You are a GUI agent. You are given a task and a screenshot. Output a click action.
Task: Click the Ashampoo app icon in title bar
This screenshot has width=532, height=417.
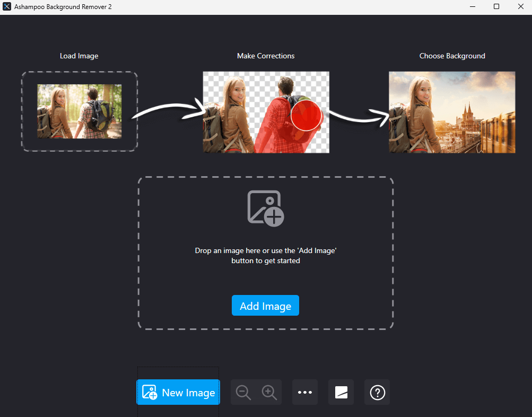pyautogui.click(x=7, y=7)
